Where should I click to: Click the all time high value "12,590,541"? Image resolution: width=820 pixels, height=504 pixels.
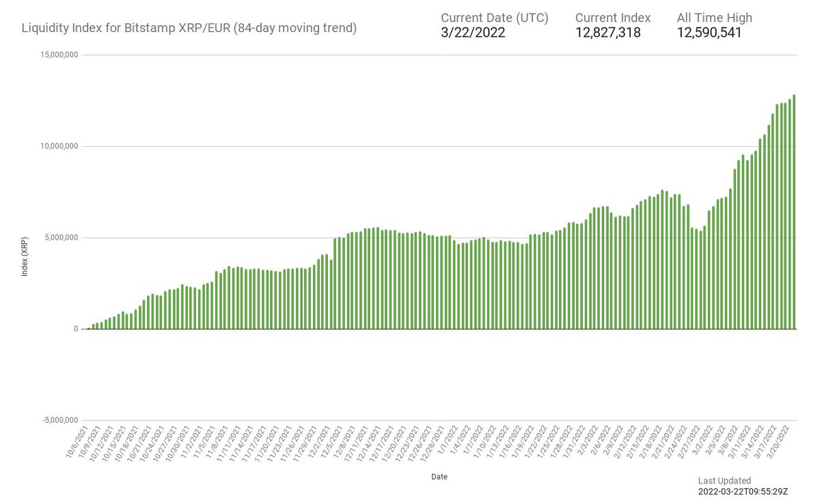(709, 32)
